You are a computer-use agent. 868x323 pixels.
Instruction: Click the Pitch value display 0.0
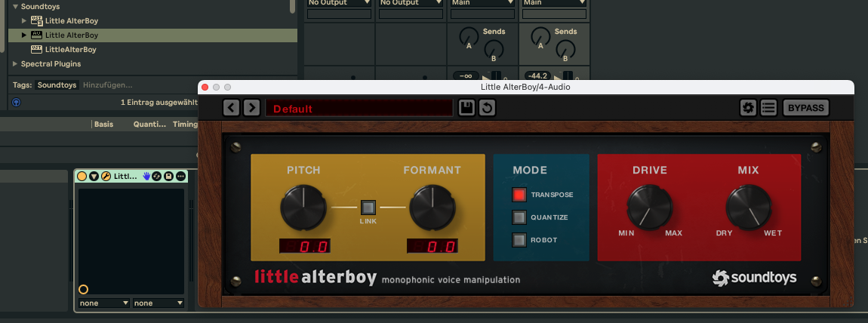click(x=304, y=246)
